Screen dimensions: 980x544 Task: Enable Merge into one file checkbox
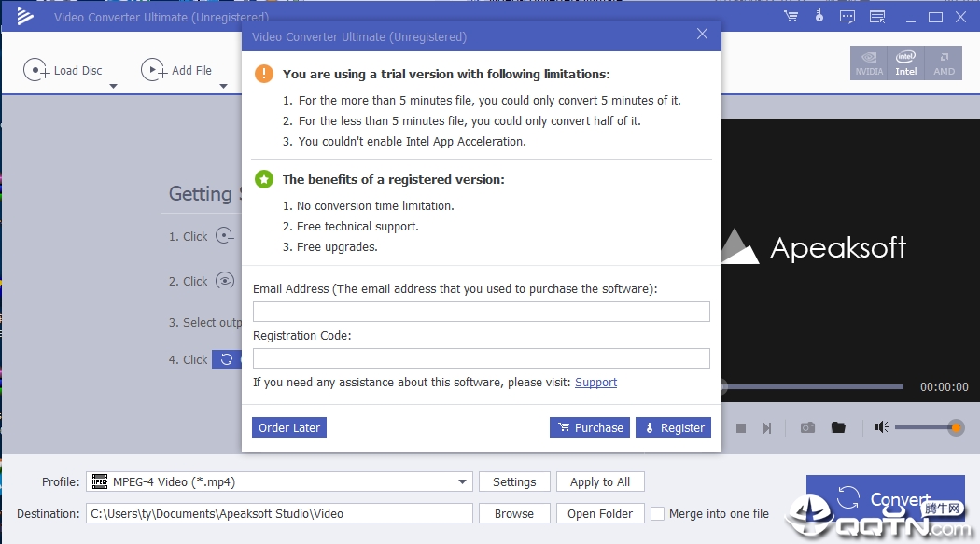pyautogui.click(x=657, y=513)
